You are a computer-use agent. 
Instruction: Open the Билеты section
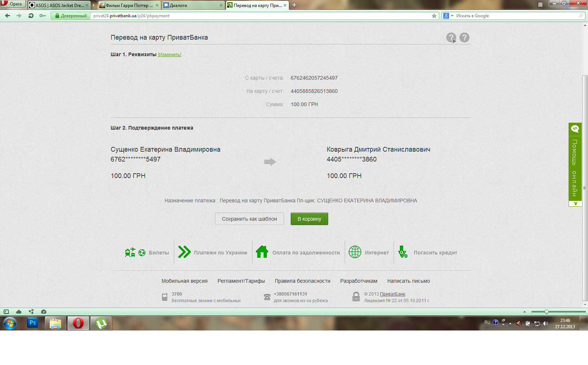point(147,253)
